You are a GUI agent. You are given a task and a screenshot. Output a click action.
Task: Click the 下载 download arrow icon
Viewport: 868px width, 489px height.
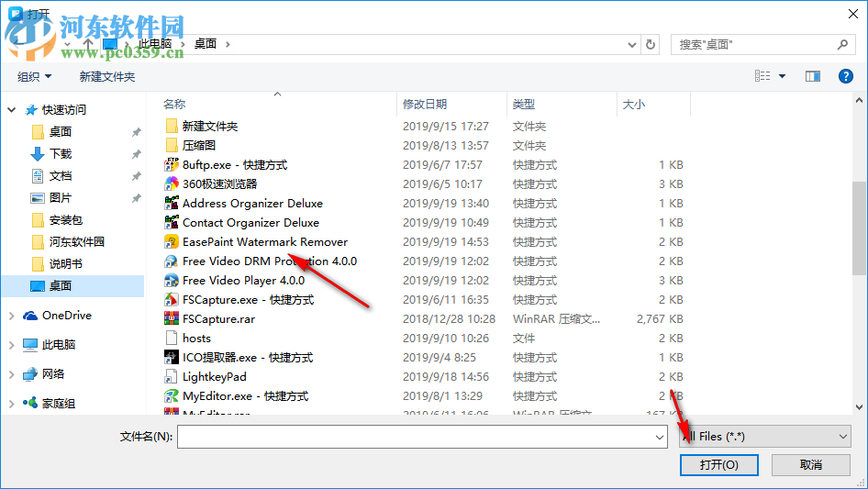click(37, 154)
